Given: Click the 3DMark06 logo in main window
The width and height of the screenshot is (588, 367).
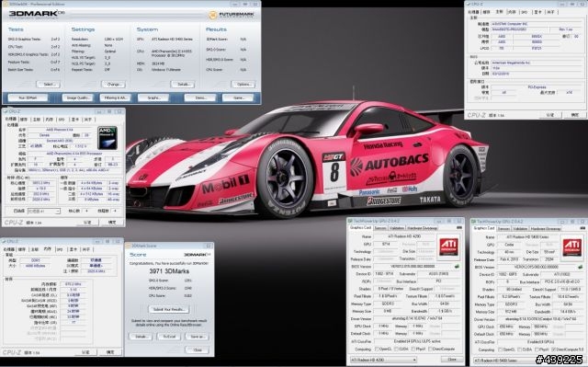Looking at the screenshot, I should (x=37, y=14).
